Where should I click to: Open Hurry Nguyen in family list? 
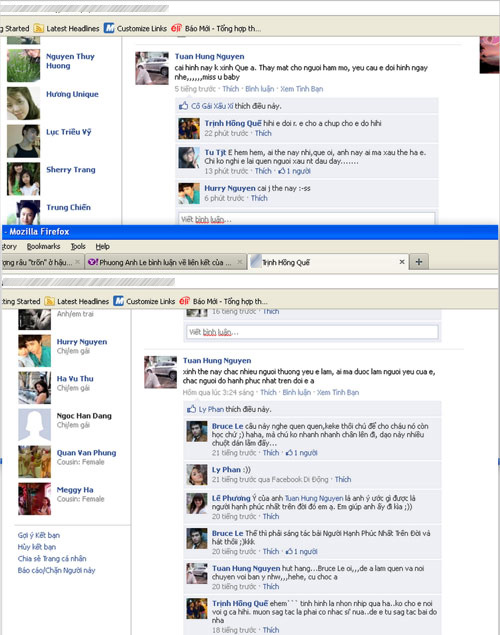(82, 341)
